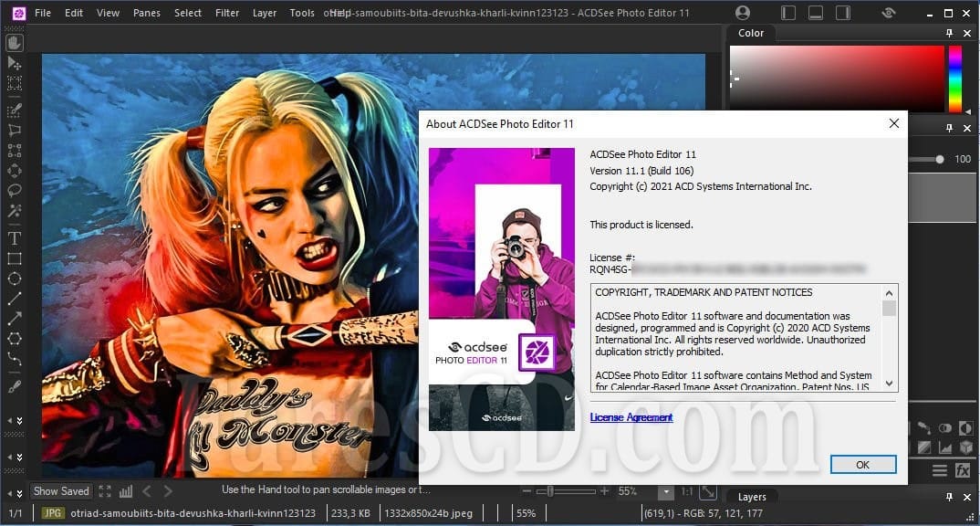This screenshot has height=526, width=980.
Task: Select the Line drawing tool
Action: click(15, 299)
